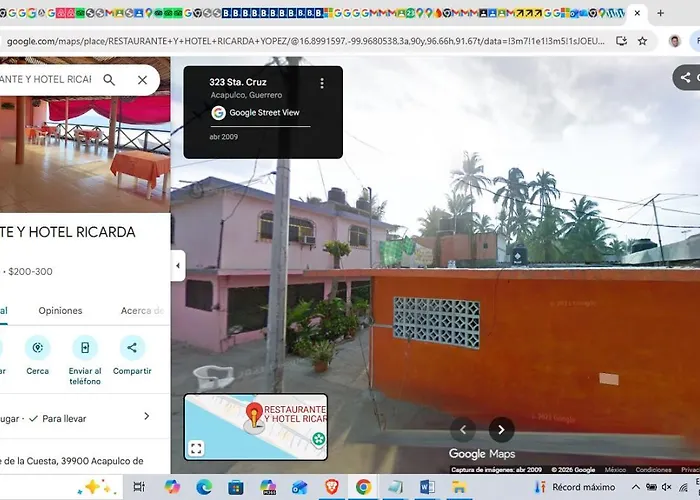
Task: Move to next Street View position
Action: pos(501,429)
